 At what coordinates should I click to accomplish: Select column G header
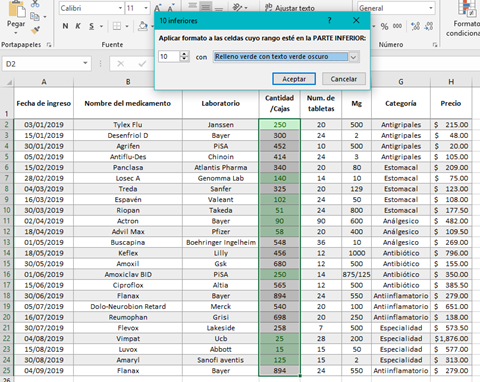coord(401,82)
